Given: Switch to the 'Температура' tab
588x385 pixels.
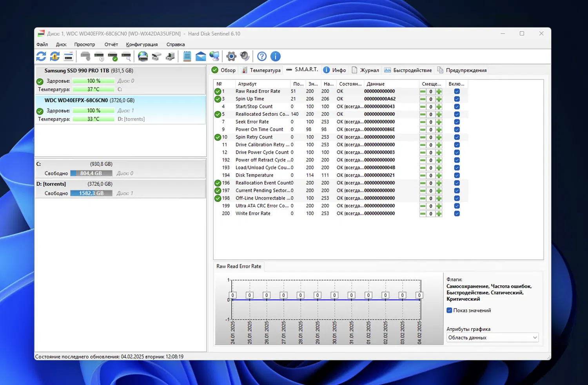Looking at the screenshot, I should [261, 70].
